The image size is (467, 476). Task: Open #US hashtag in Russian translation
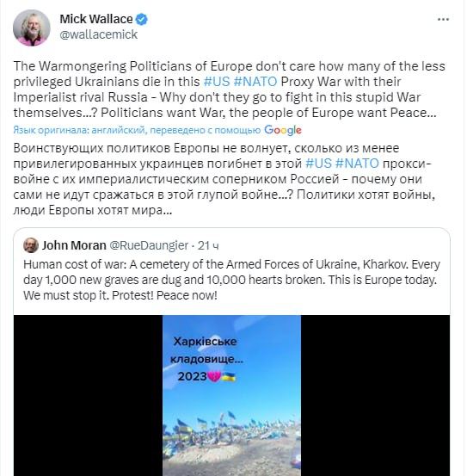pos(319,164)
